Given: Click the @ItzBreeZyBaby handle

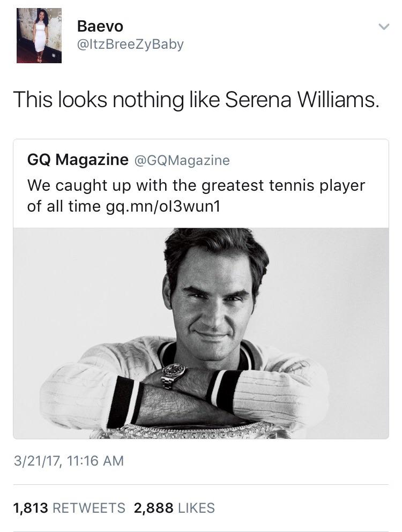Looking at the screenshot, I should 130,44.
